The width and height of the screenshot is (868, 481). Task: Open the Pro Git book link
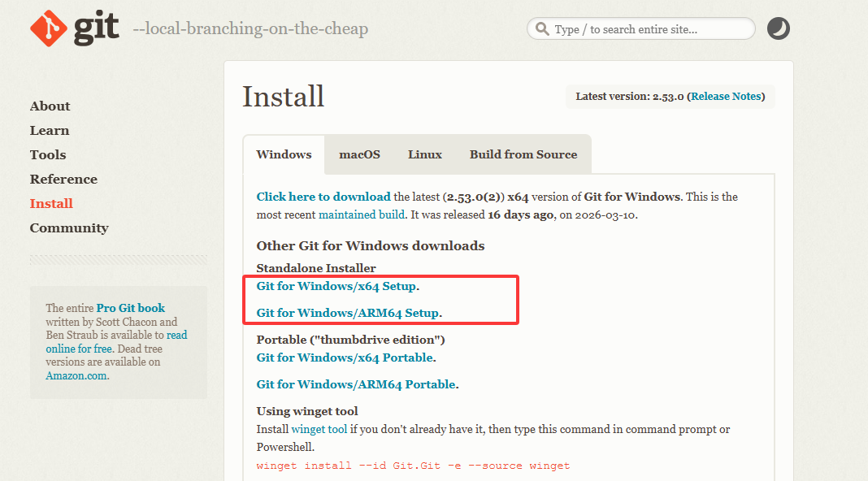coord(130,308)
